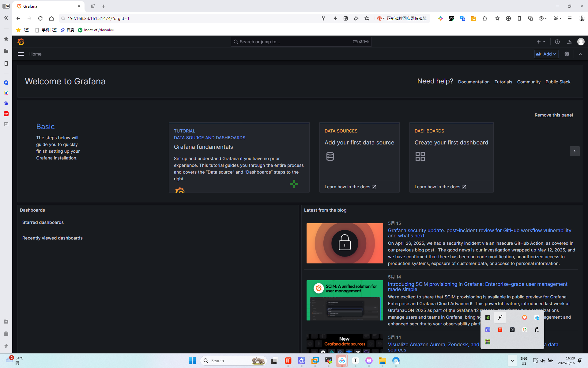Open the plus New dropdown menu

click(541, 42)
